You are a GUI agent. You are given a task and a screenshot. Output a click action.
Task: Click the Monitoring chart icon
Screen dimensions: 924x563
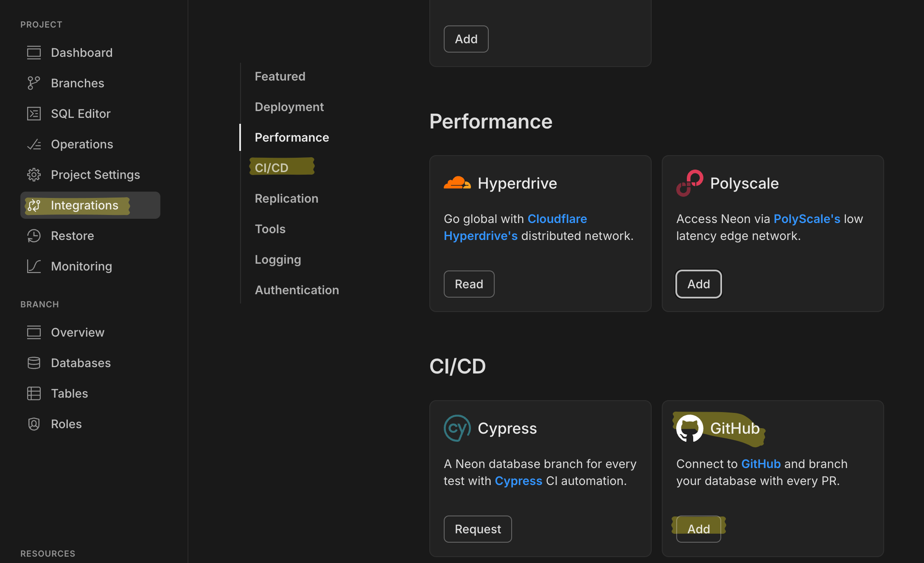pyautogui.click(x=34, y=266)
